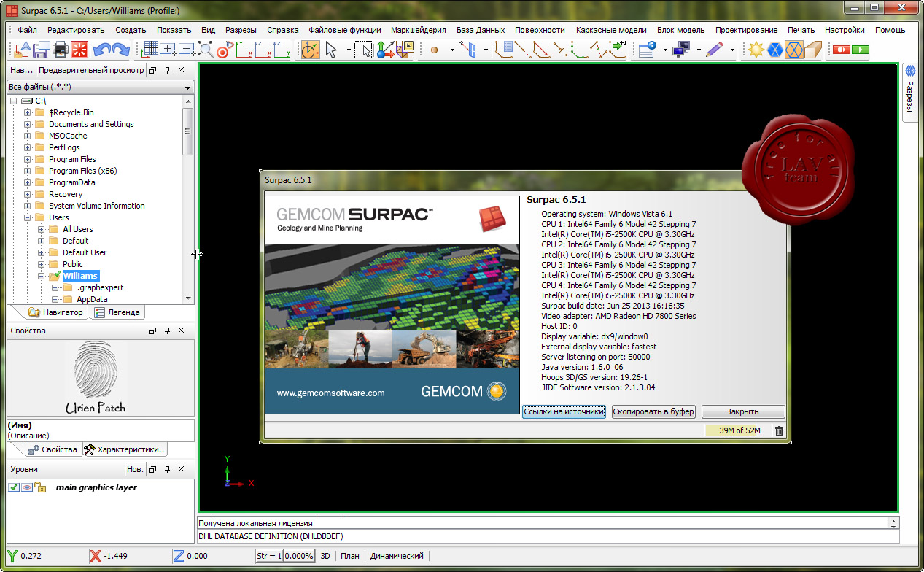
Task: Toggle the 2D grid display icon
Action: (x=150, y=50)
